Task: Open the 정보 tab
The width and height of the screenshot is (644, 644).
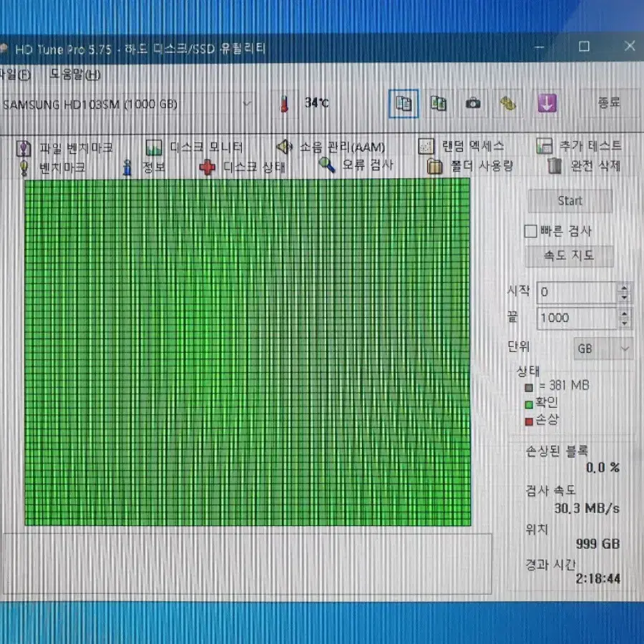Action: point(144,167)
